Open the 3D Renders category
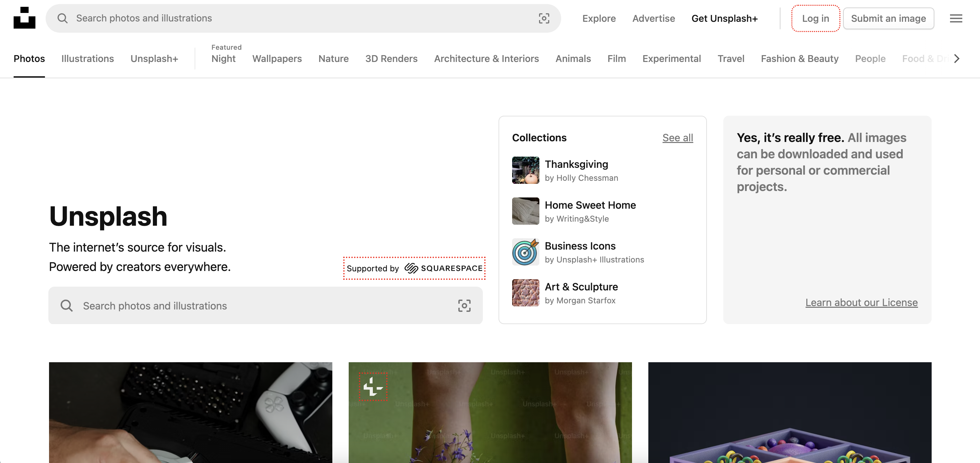The image size is (980, 463). (391, 59)
